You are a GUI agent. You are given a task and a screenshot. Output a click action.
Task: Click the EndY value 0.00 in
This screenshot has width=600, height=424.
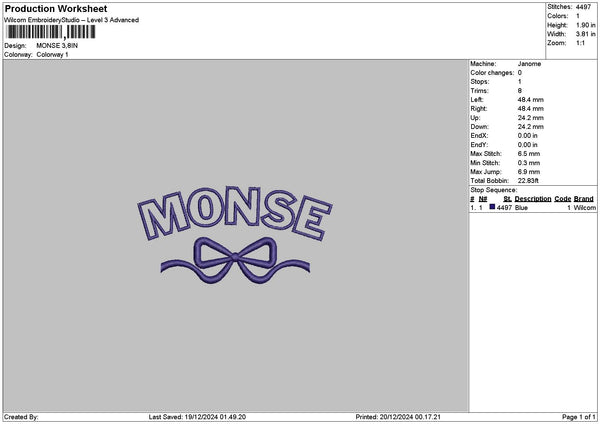[527, 145]
